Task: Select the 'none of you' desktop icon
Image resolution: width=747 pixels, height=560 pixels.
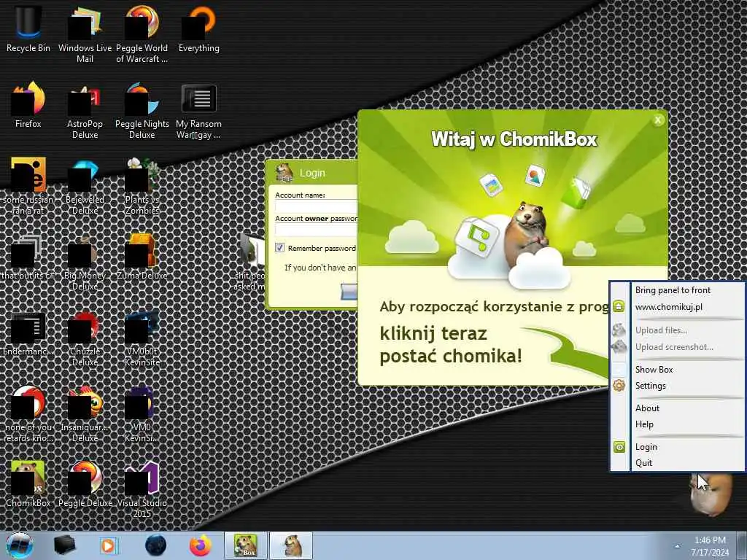Action: [28, 413]
